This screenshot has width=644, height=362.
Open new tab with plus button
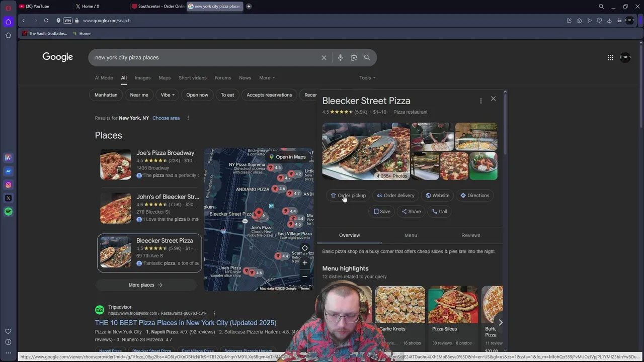point(249,7)
